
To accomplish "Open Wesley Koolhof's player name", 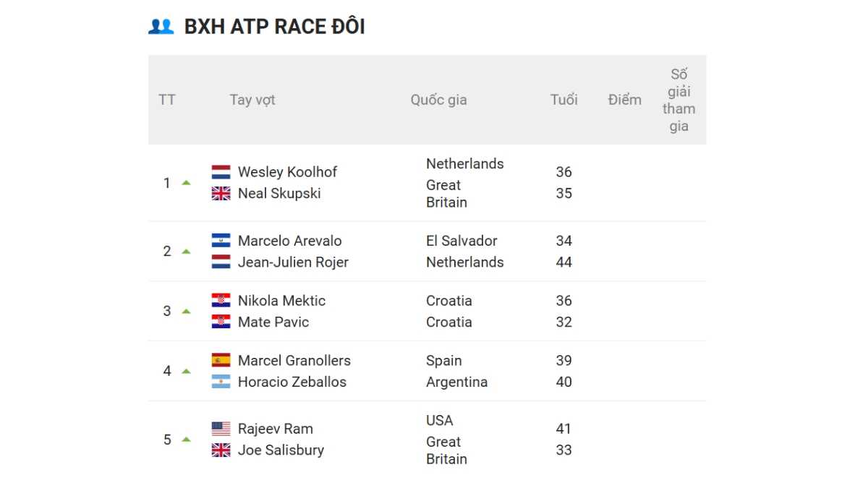I will pos(287,172).
